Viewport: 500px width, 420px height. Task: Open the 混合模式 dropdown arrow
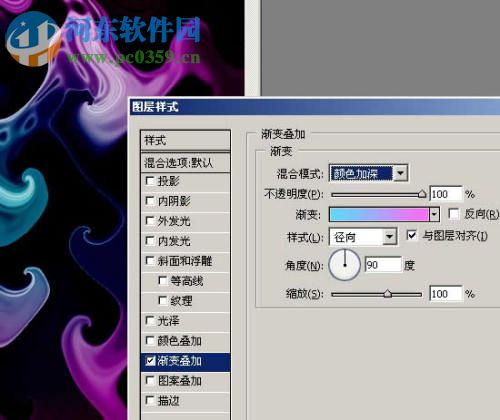coord(400,173)
